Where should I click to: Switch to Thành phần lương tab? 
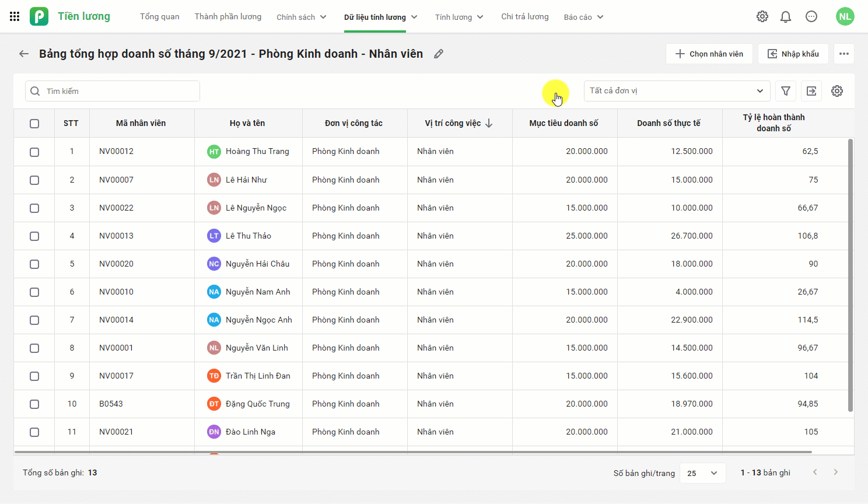pos(228,16)
